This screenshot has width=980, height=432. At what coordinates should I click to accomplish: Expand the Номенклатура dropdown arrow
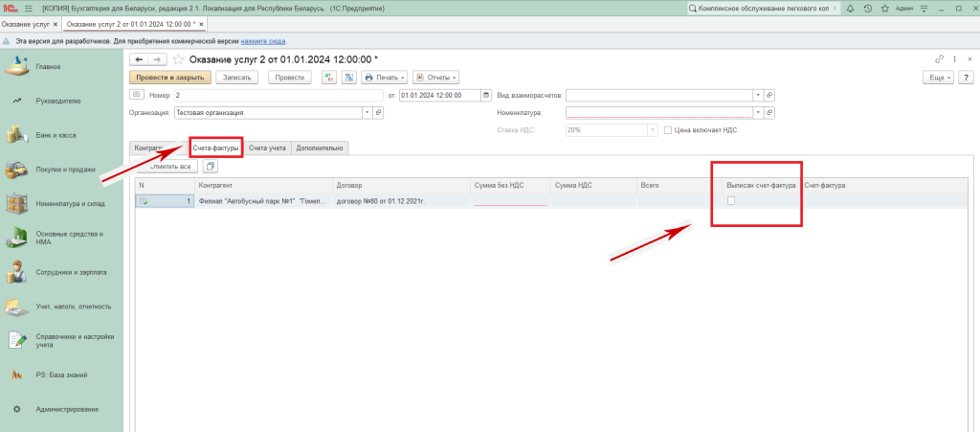758,112
